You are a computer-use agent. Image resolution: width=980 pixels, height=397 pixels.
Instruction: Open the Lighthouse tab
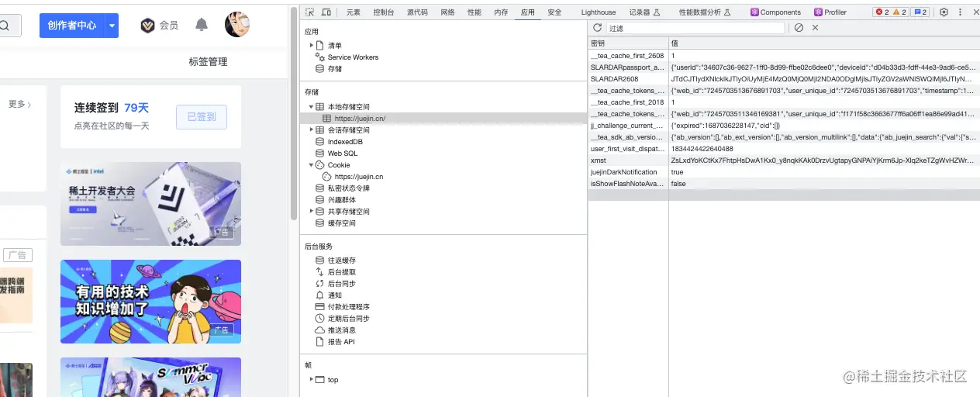pyautogui.click(x=599, y=12)
